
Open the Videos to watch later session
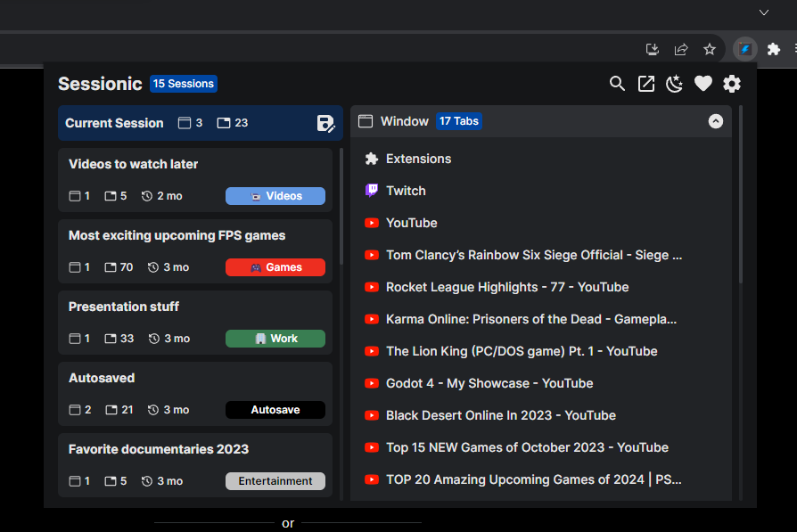(195, 180)
